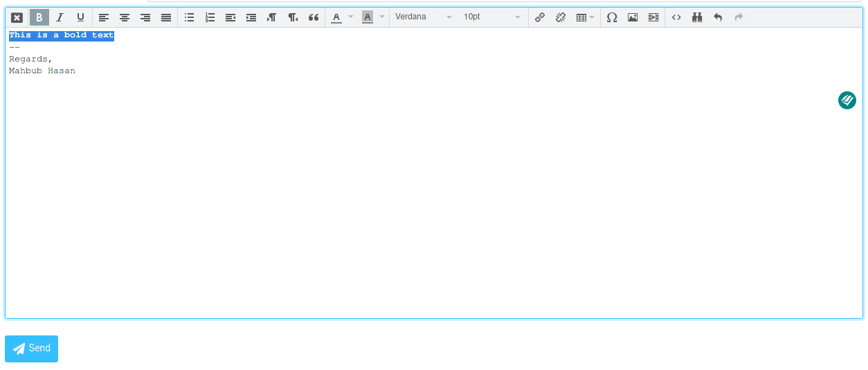
Task: Toggle Bold formatting
Action: (39, 17)
